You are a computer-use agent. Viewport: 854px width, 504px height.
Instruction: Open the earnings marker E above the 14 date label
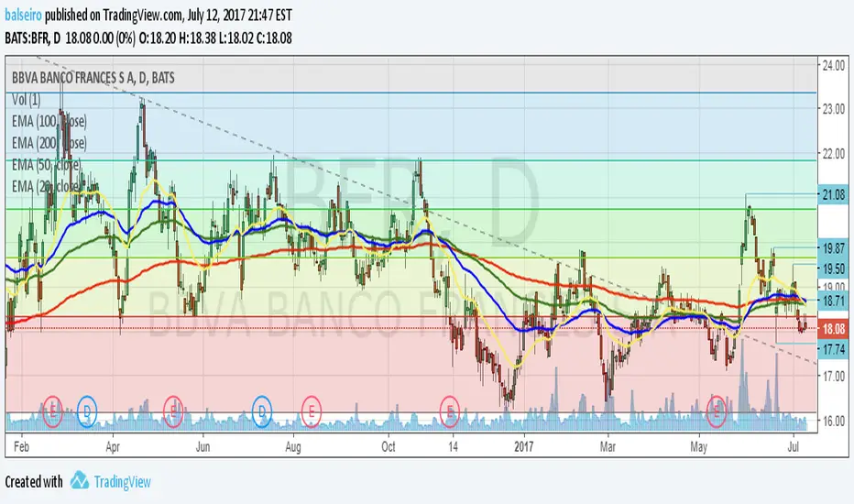click(x=449, y=410)
